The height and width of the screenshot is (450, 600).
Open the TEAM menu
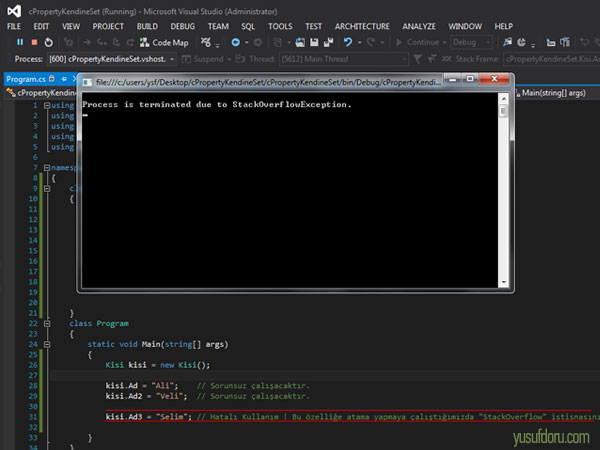218,26
